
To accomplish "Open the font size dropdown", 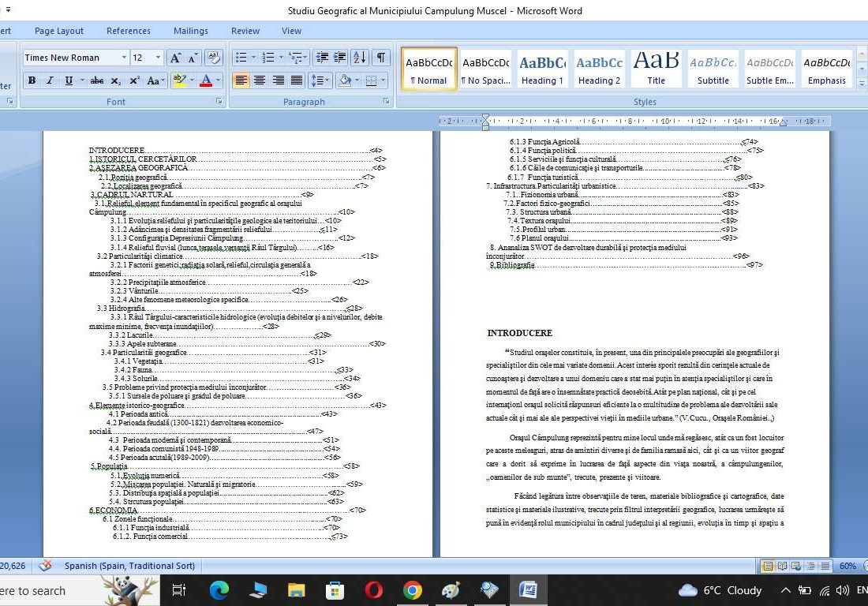I will (159, 58).
